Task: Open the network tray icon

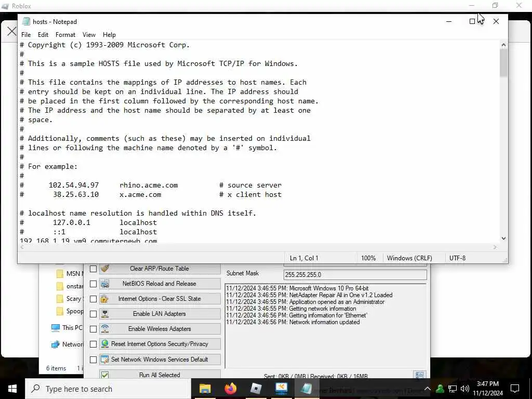Action: tap(453, 389)
